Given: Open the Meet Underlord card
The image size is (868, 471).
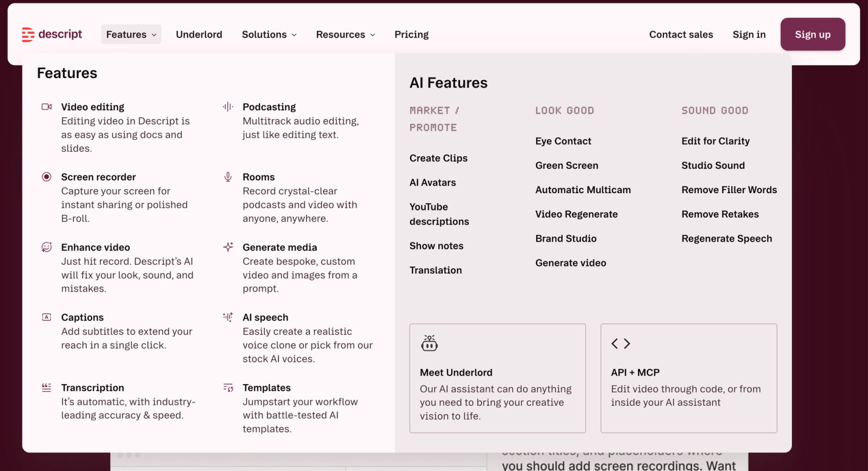Looking at the screenshot, I should tap(497, 378).
